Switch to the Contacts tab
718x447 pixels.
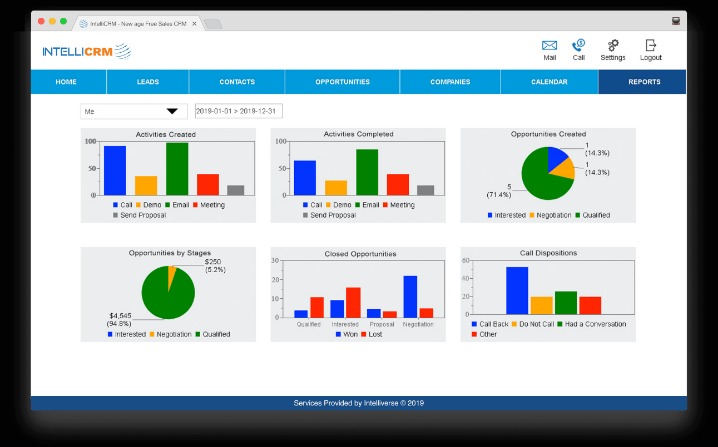237,82
